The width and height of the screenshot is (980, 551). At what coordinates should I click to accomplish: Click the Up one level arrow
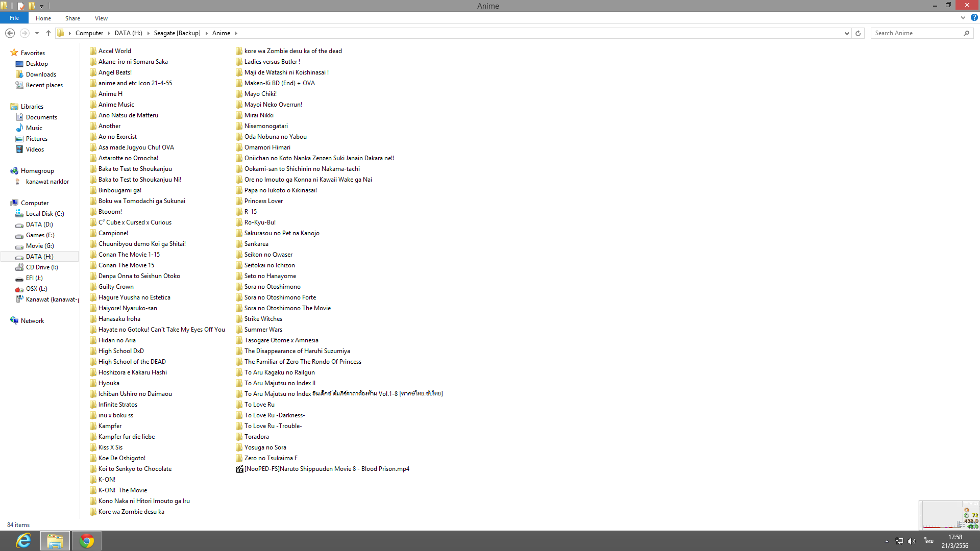48,33
